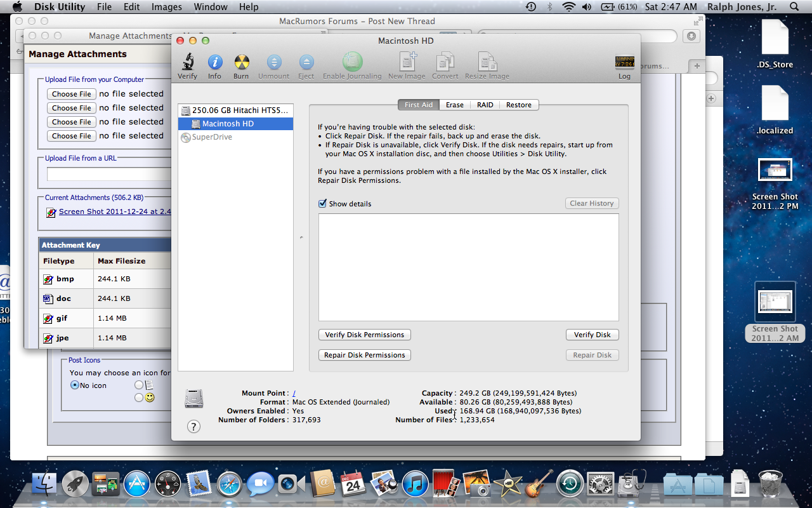Open the File menu

[x=104, y=7]
